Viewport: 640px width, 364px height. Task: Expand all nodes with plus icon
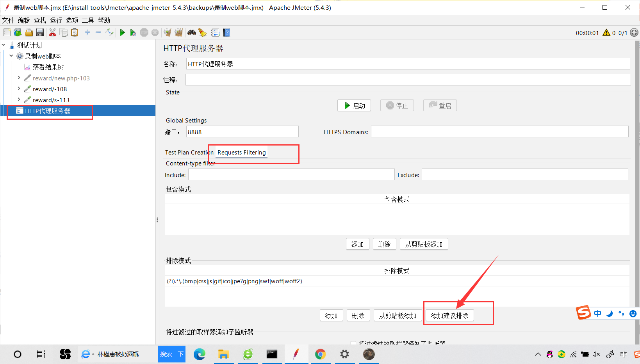click(x=87, y=32)
